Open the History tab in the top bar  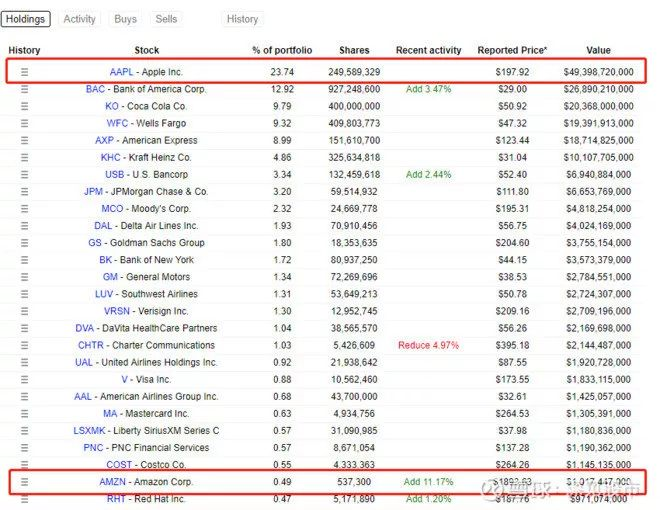tap(242, 19)
